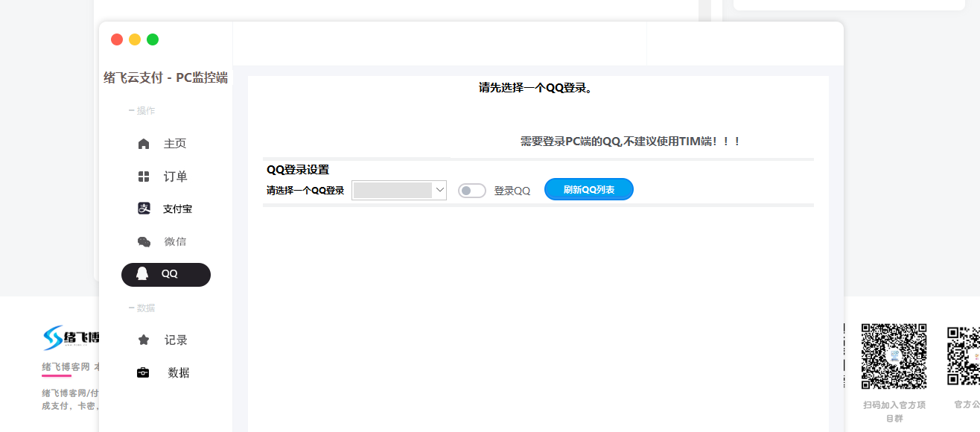Image resolution: width=980 pixels, height=432 pixels.
Task: Collapse the 数据 sidebar section
Action: [141, 307]
